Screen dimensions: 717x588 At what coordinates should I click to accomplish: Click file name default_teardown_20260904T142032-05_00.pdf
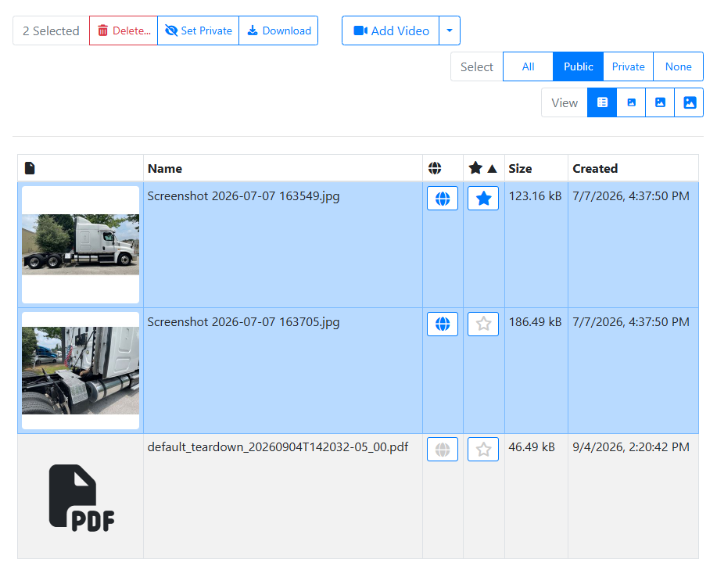(278, 446)
